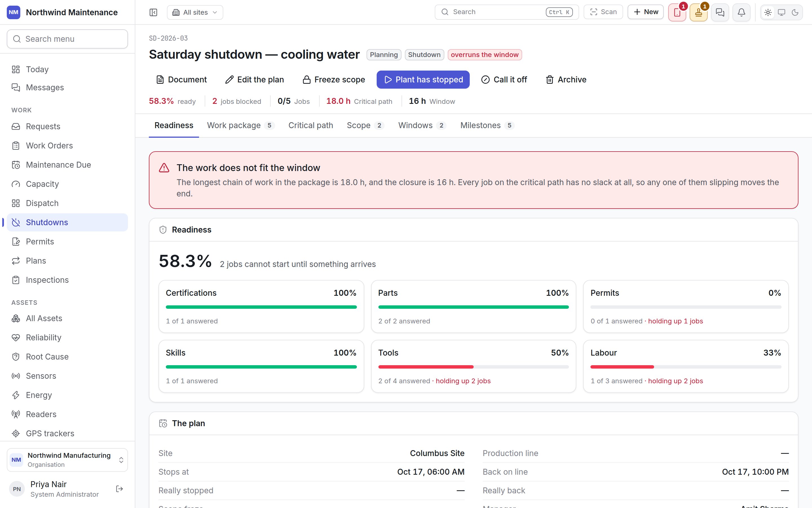Collapse the sidebar panel icon
812x508 pixels.
(x=153, y=12)
